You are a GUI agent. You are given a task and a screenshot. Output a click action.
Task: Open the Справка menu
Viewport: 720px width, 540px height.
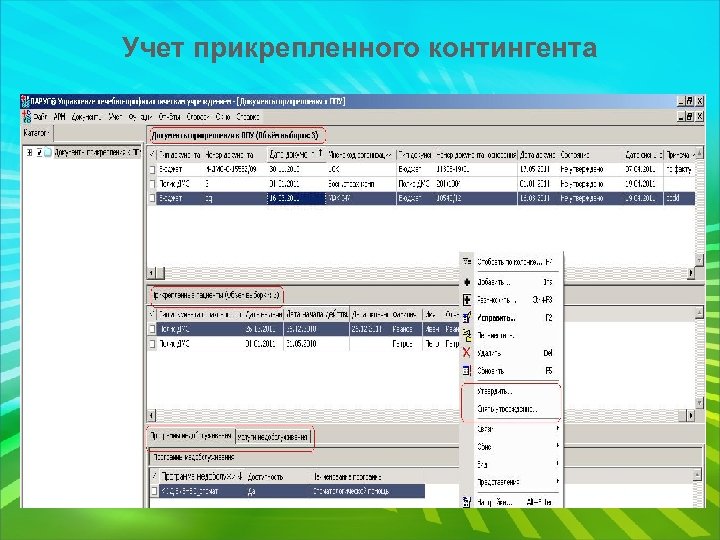(248, 117)
